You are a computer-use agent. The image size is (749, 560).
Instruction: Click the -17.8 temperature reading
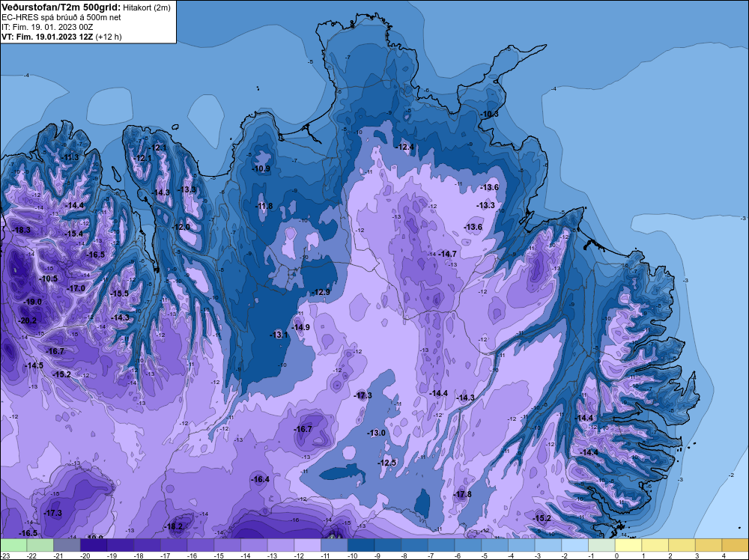coord(462,494)
